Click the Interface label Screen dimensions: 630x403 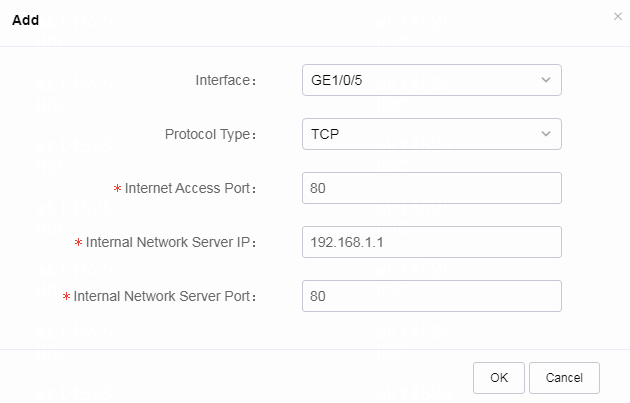tap(225, 80)
